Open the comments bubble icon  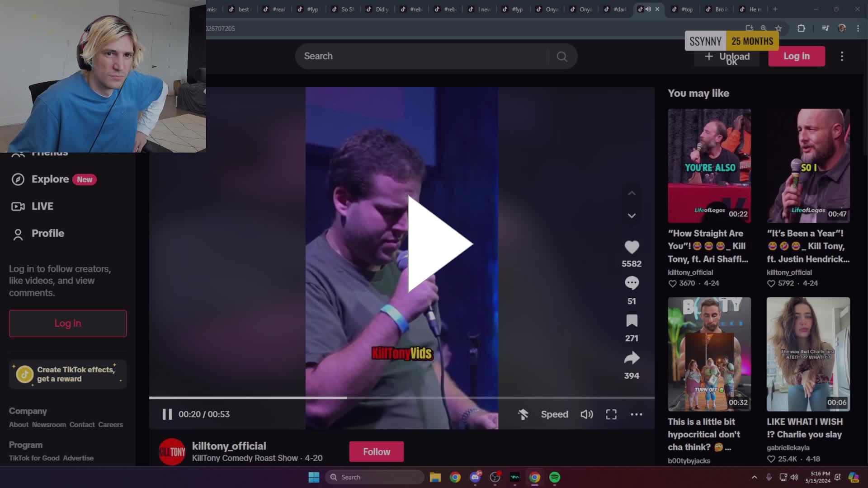(x=632, y=283)
